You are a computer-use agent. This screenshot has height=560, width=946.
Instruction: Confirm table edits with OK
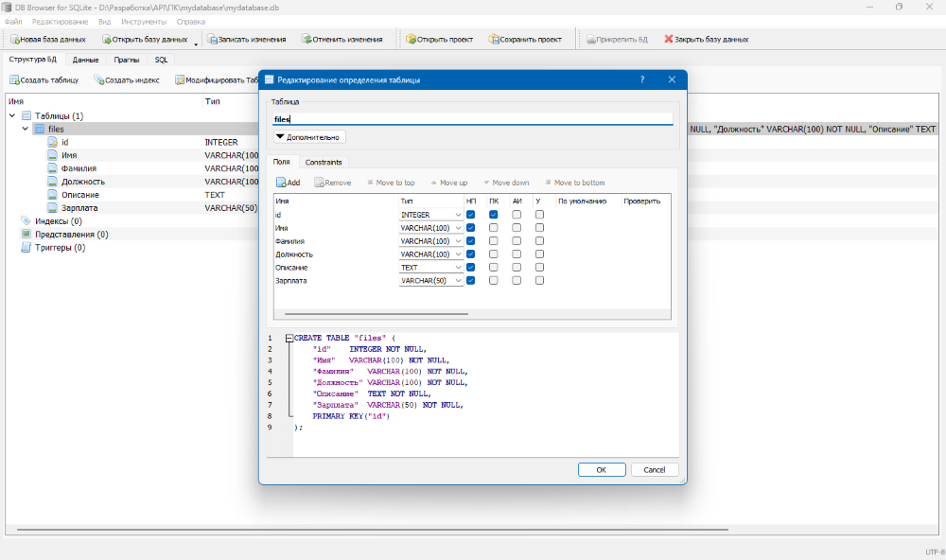(602, 469)
